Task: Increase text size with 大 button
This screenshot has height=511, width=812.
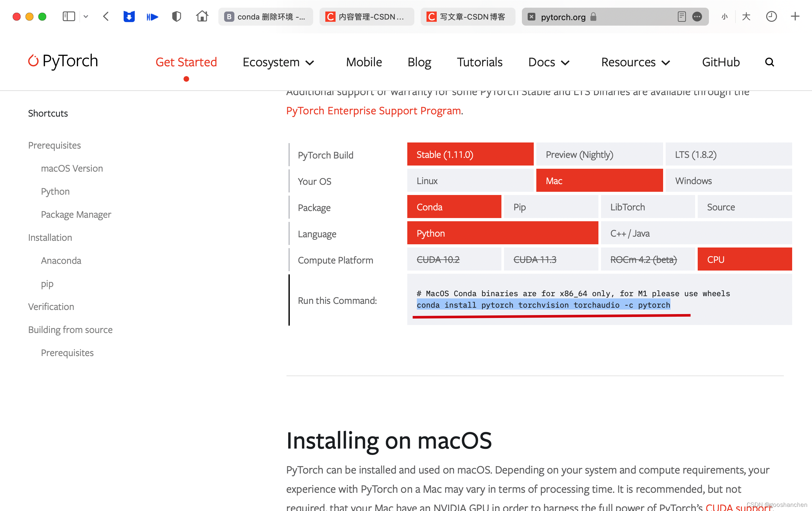Action: pos(746,17)
